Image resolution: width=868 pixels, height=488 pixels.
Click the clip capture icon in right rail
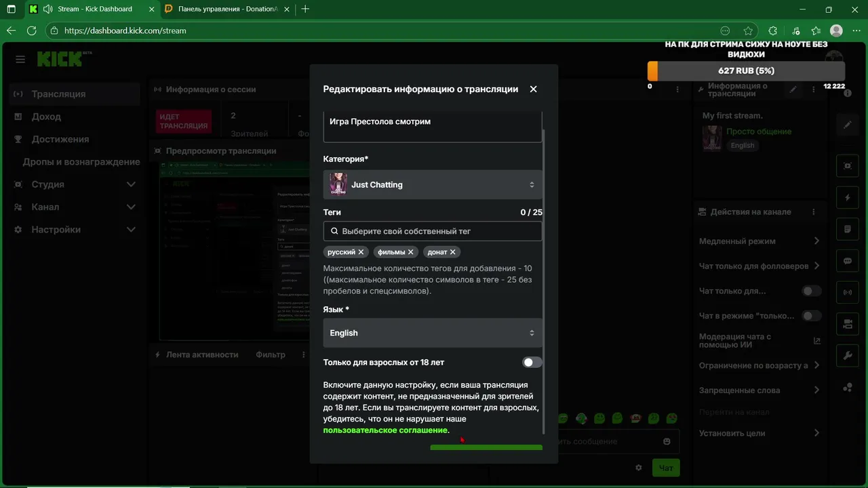pyautogui.click(x=848, y=165)
